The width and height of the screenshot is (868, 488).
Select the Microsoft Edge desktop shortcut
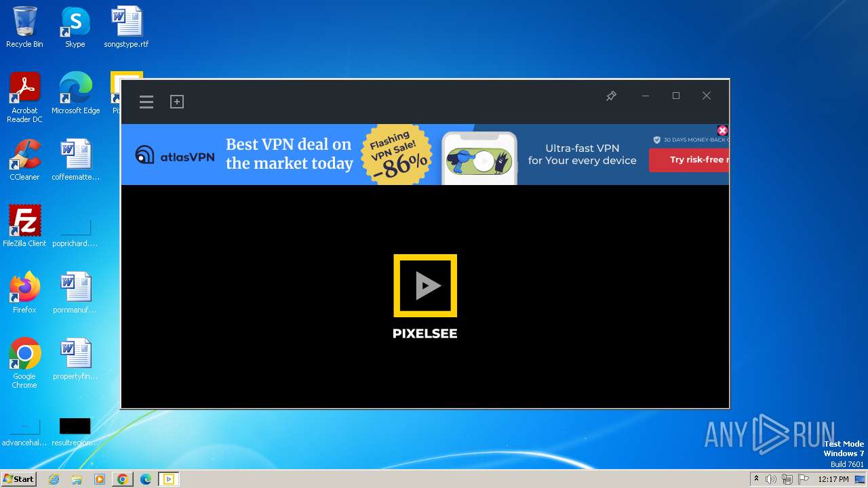pos(75,94)
